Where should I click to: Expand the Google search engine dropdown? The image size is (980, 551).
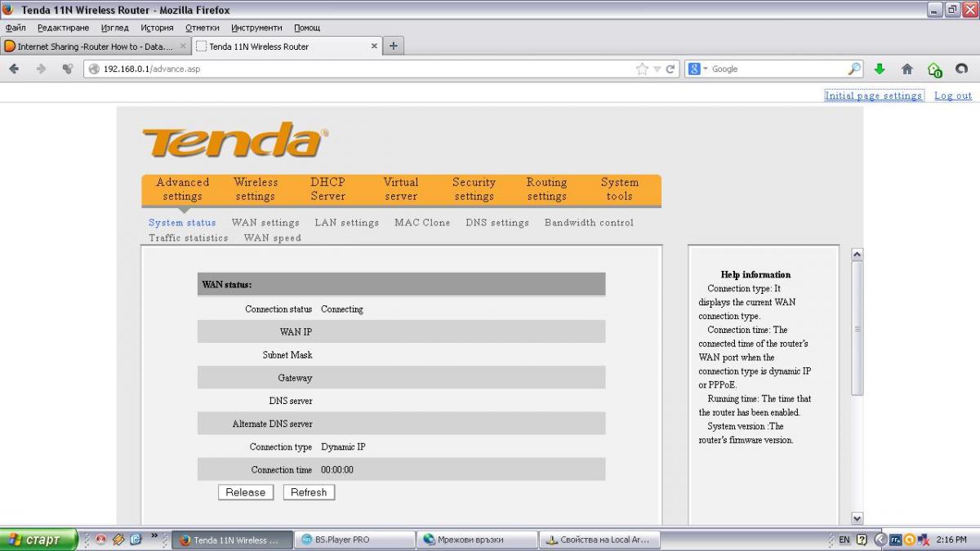(699, 69)
